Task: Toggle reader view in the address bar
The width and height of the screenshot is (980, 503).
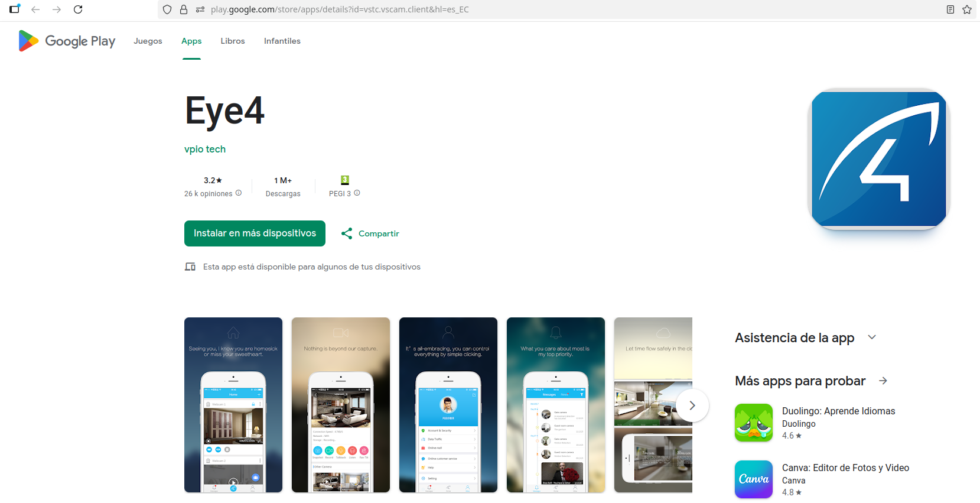Action: pos(950,9)
